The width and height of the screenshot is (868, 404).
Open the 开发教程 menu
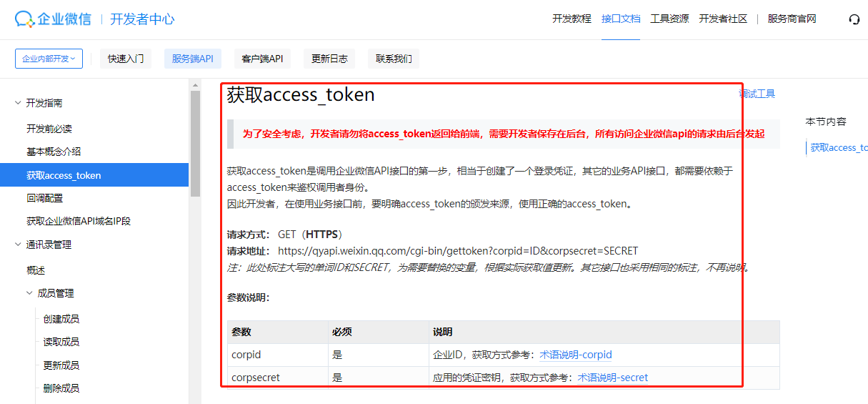coord(572,19)
